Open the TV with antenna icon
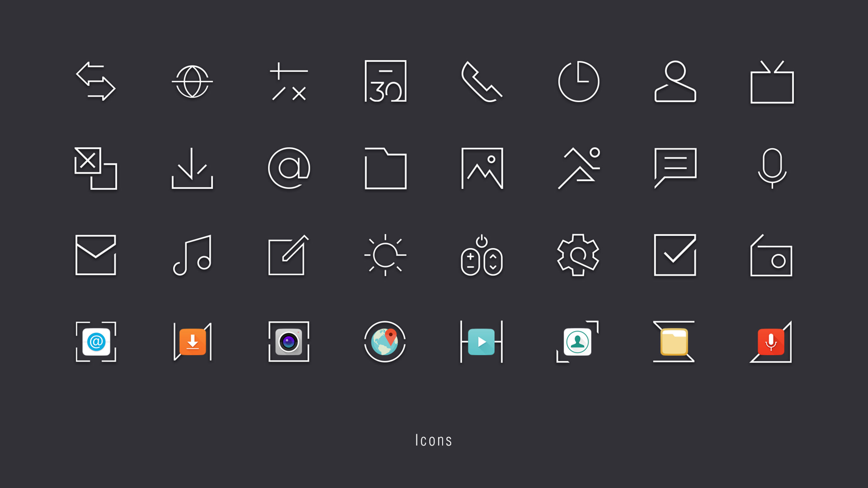The image size is (868, 488). (x=772, y=82)
